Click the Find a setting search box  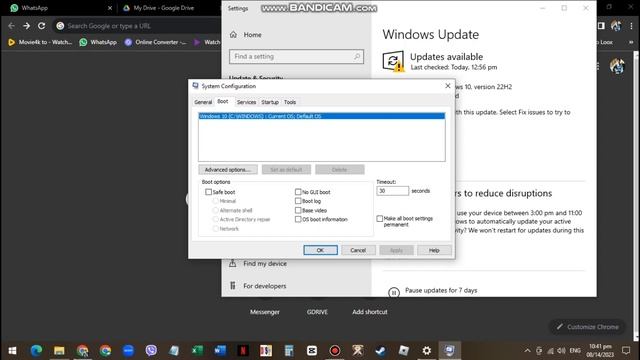pyautogui.click(x=296, y=56)
